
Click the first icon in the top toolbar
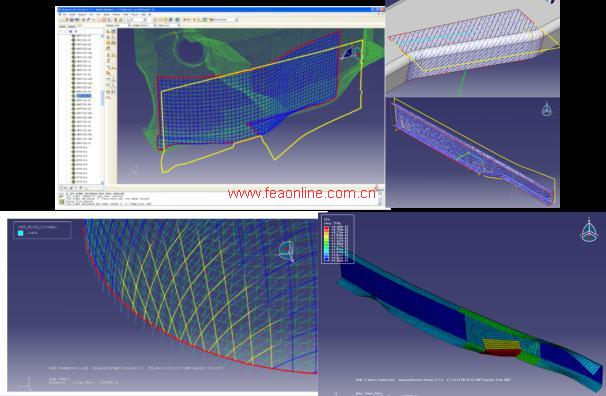click(x=61, y=20)
